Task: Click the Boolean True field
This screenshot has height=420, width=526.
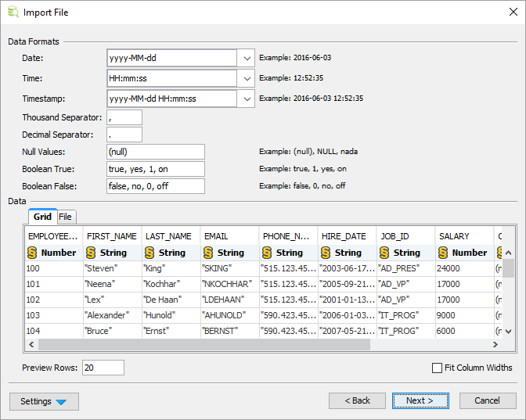Action: pyautogui.click(x=156, y=169)
